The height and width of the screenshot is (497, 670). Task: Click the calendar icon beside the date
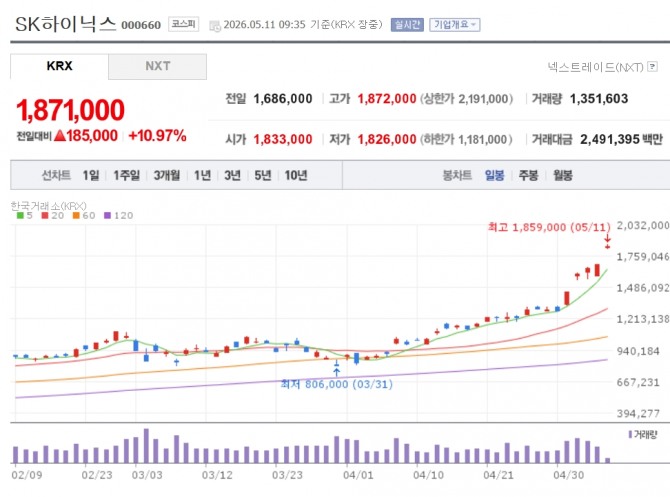point(215,26)
